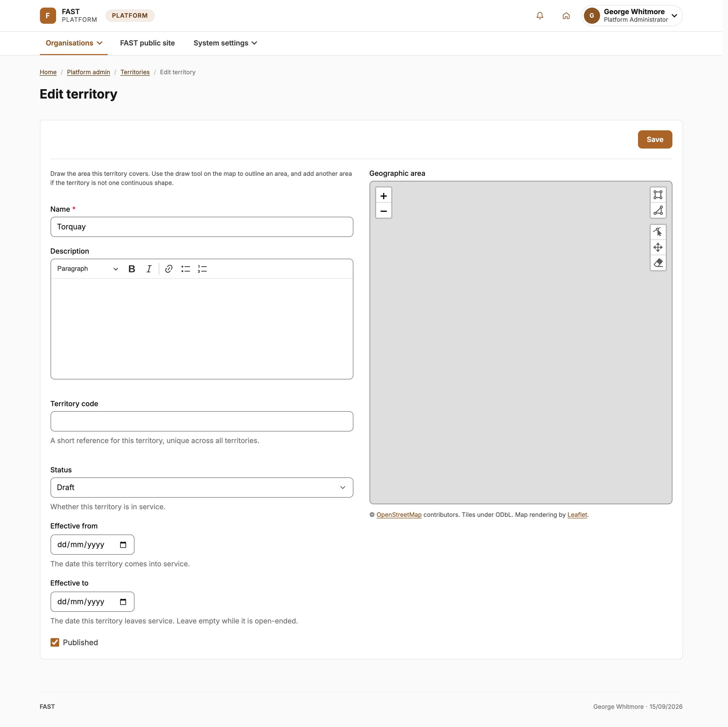
Task: Expand the Organisations menu
Action: 74,43
